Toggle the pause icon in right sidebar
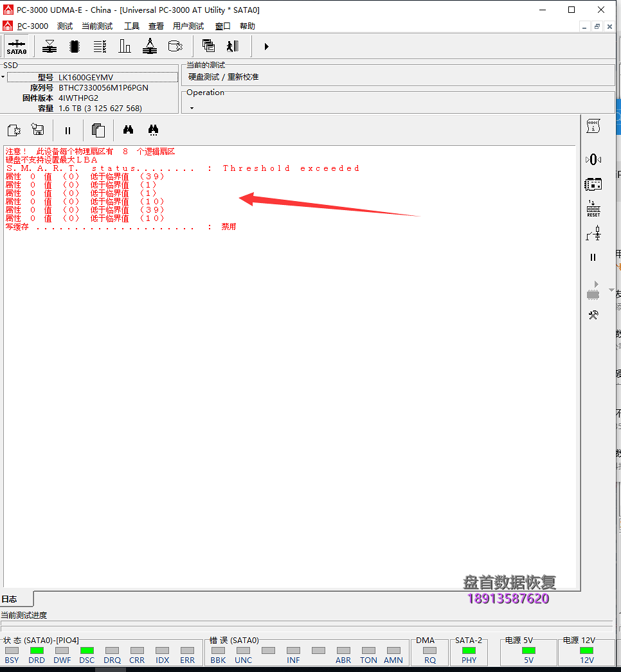Image resolution: width=621 pixels, height=672 pixels. point(593,257)
